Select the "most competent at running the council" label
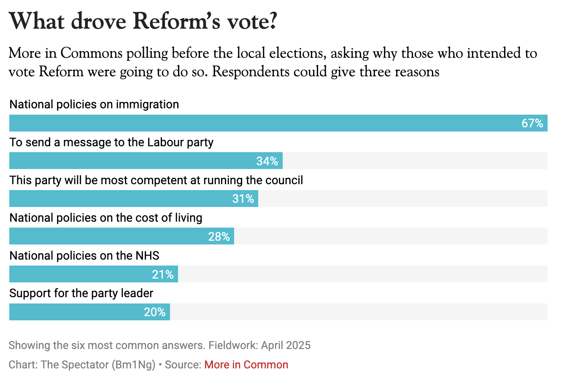 [x=156, y=180]
